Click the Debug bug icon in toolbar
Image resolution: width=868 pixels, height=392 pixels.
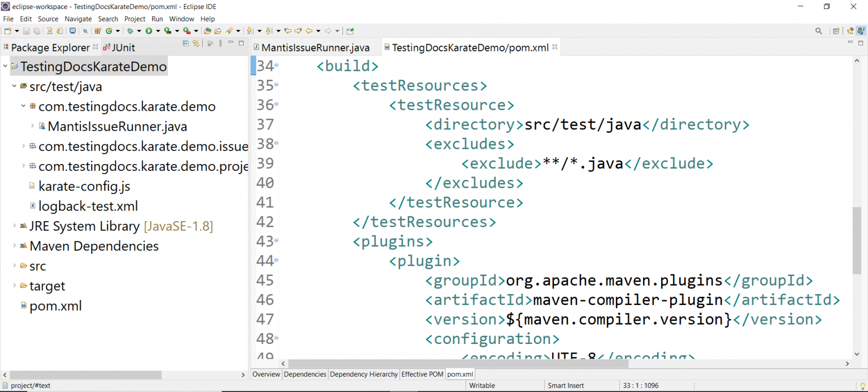coord(130,31)
